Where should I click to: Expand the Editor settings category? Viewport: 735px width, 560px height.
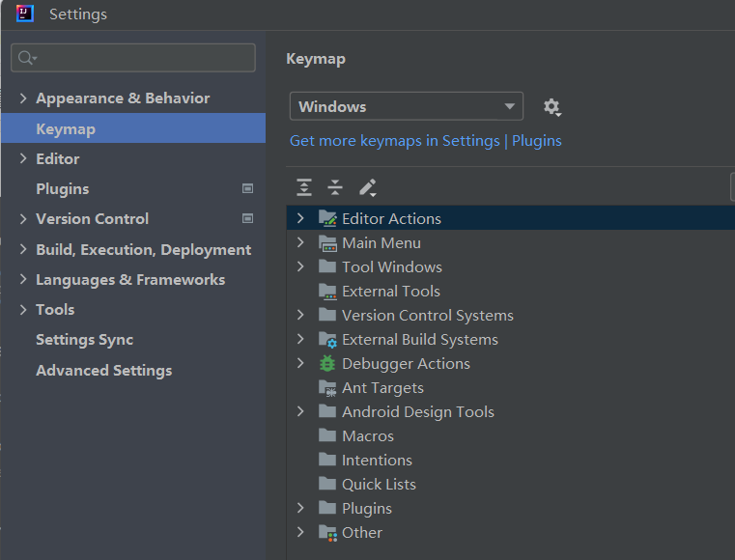click(23, 158)
